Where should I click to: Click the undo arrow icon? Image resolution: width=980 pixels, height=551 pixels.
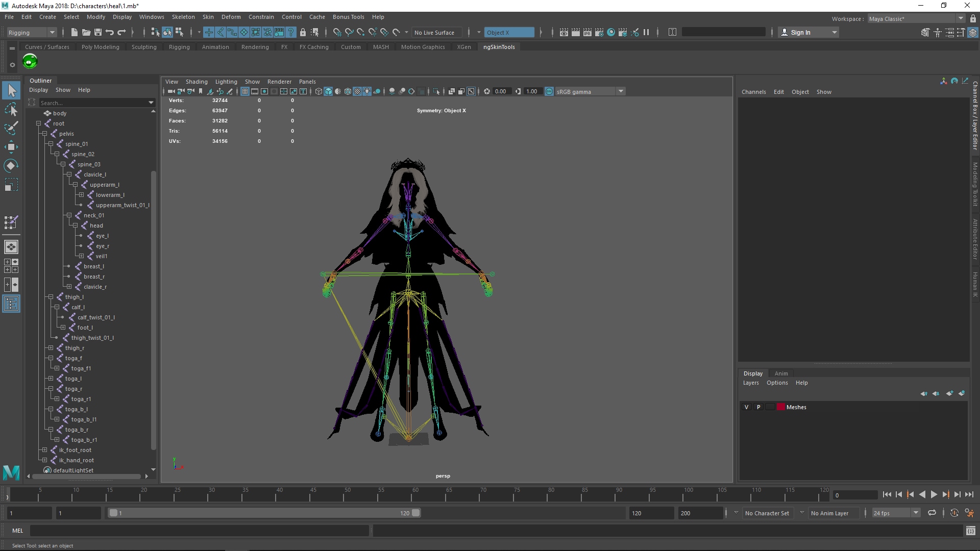click(110, 32)
